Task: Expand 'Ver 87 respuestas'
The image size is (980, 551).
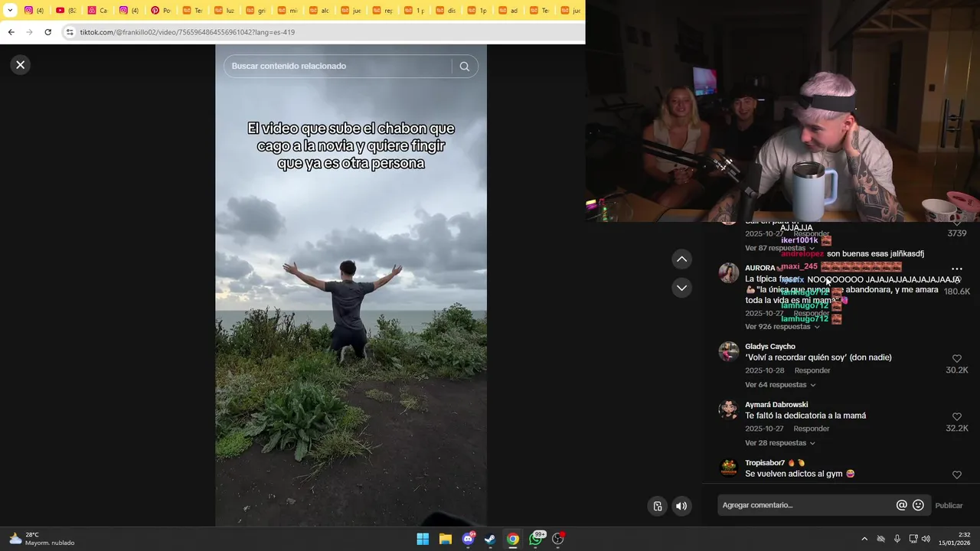Action: 779,248
